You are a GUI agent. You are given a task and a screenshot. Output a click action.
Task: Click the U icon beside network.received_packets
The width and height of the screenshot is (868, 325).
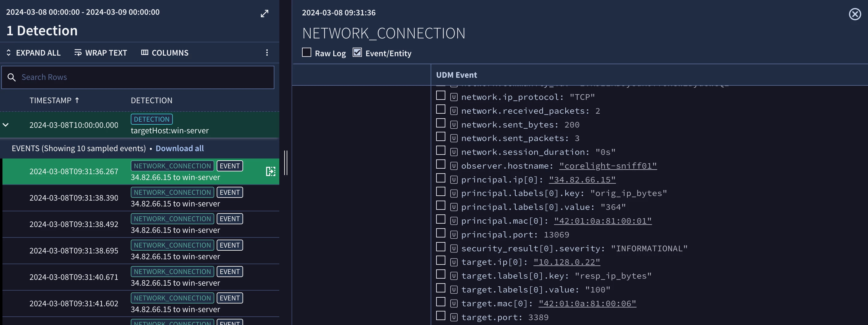pyautogui.click(x=454, y=111)
